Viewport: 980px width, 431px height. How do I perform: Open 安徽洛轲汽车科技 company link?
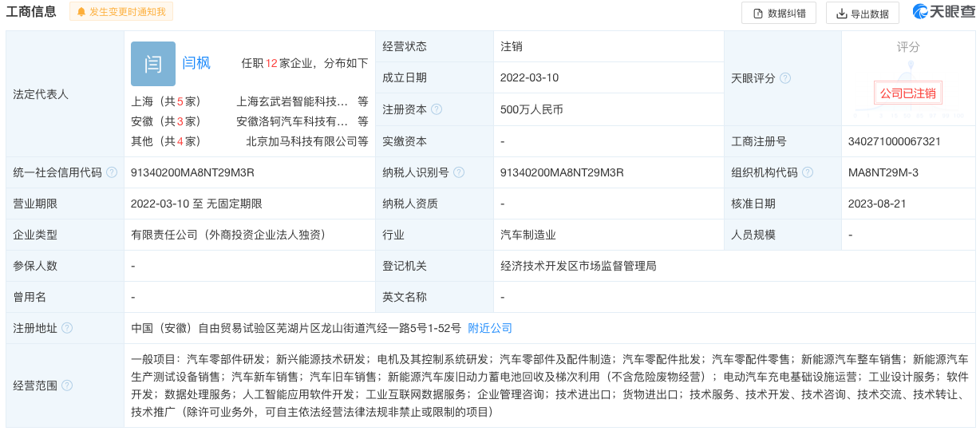coord(293,121)
